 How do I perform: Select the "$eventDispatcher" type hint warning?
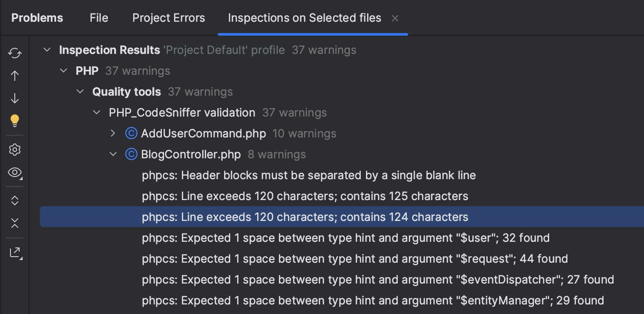pos(377,280)
